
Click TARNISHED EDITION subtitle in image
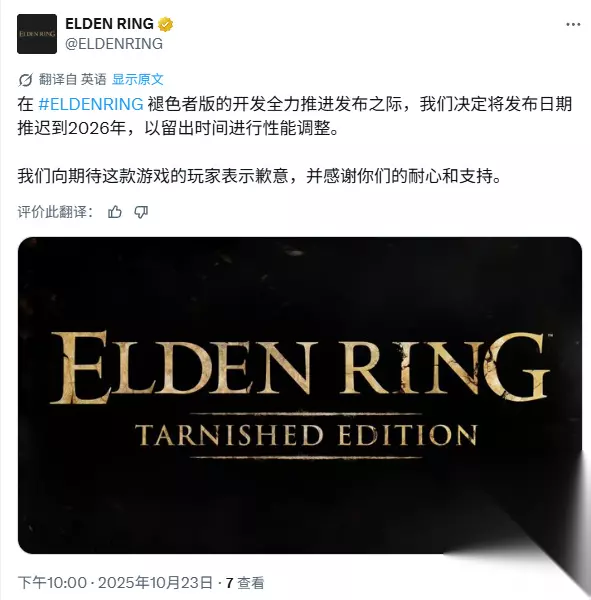click(x=306, y=435)
